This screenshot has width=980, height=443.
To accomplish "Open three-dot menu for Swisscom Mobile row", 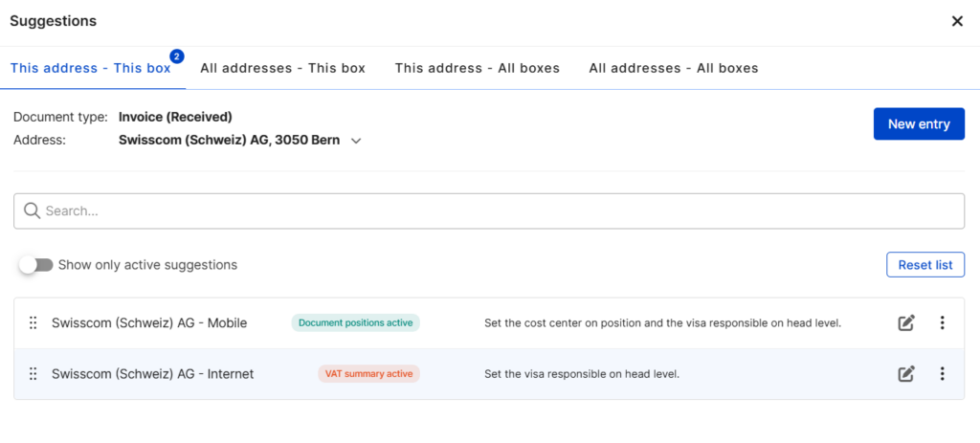I will click(942, 323).
